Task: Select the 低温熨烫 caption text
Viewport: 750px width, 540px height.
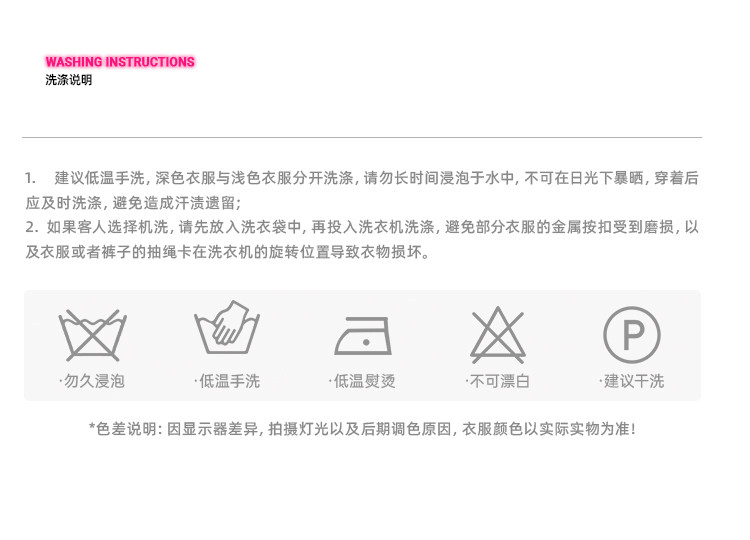Action: click(362, 381)
